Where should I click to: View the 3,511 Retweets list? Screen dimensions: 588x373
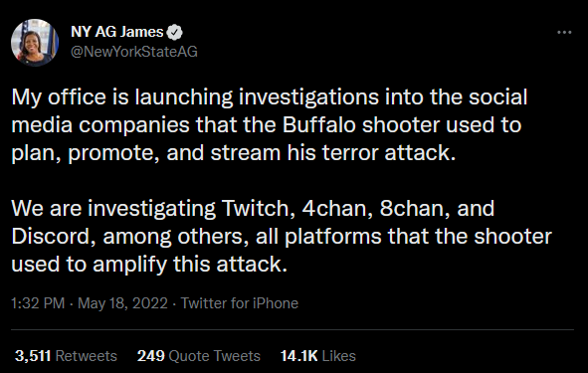(66, 356)
